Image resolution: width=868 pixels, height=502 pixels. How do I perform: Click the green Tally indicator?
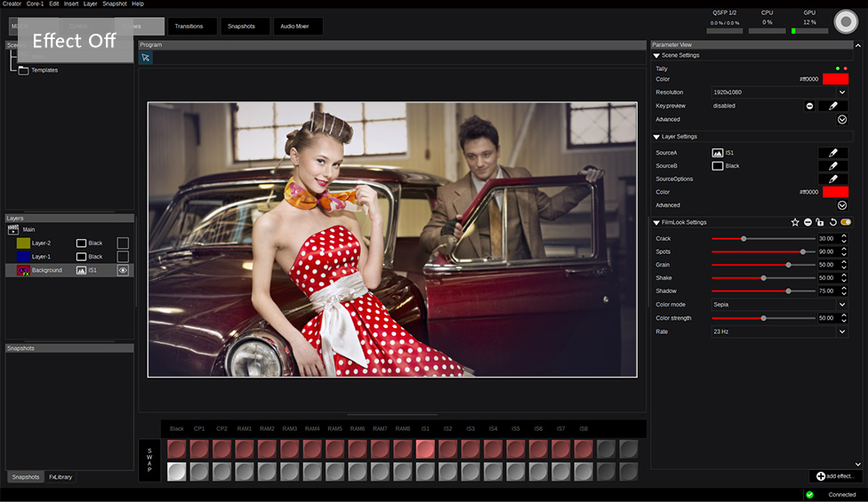[x=838, y=68]
